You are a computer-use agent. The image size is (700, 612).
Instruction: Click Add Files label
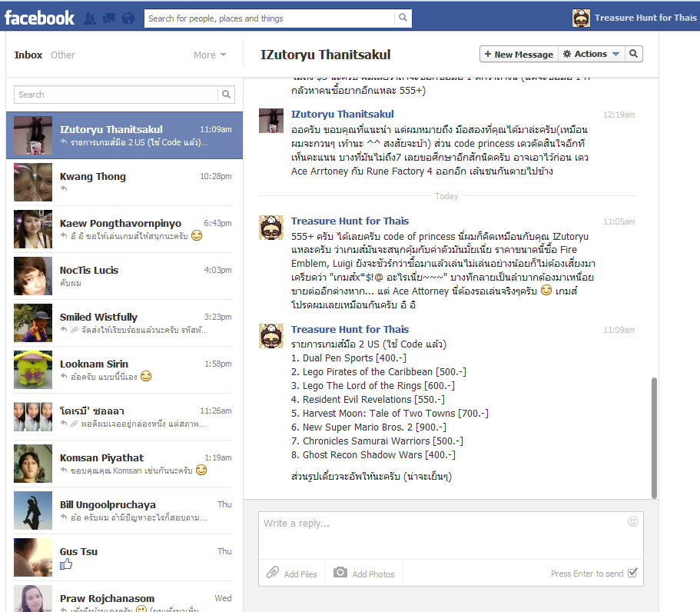[300, 574]
